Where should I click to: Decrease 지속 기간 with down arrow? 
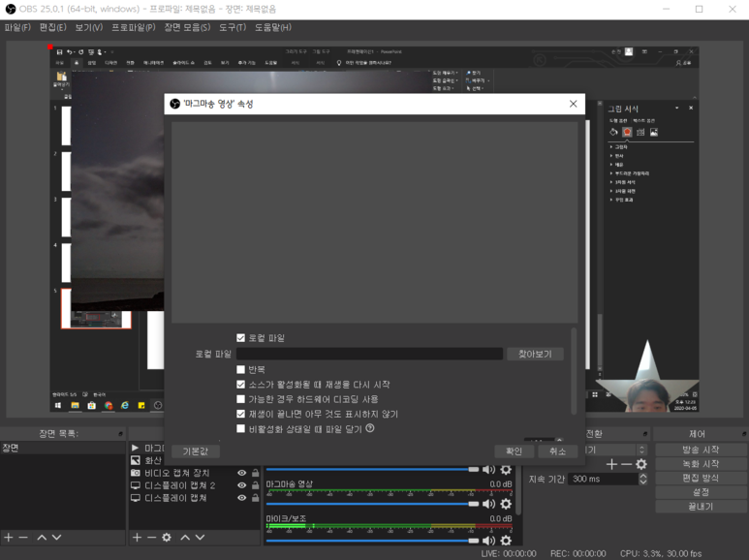(x=643, y=482)
